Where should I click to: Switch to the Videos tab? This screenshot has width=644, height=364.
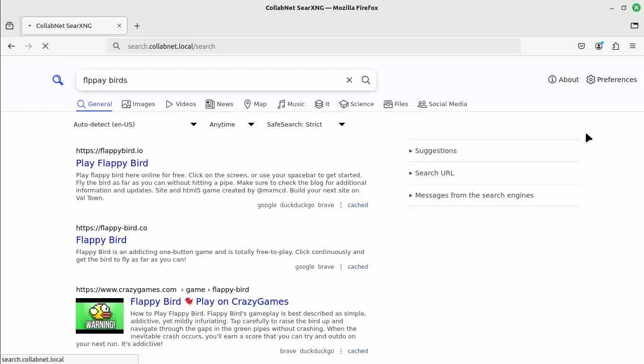180,104
